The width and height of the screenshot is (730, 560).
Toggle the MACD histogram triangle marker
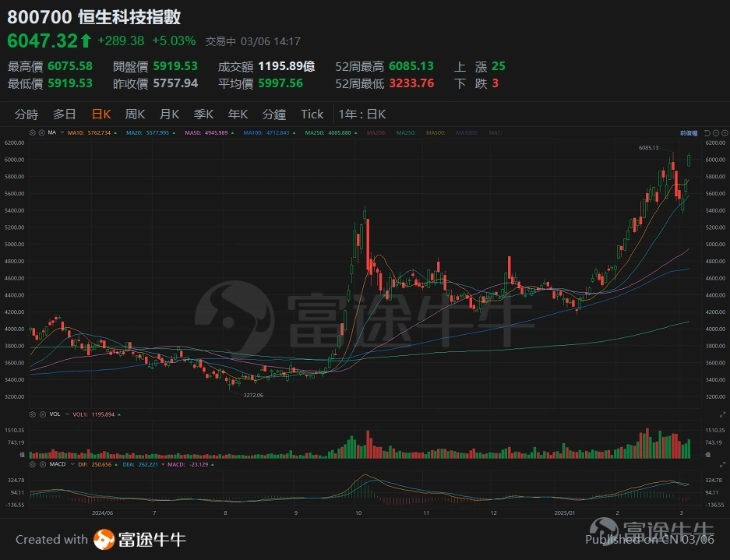pos(213,464)
